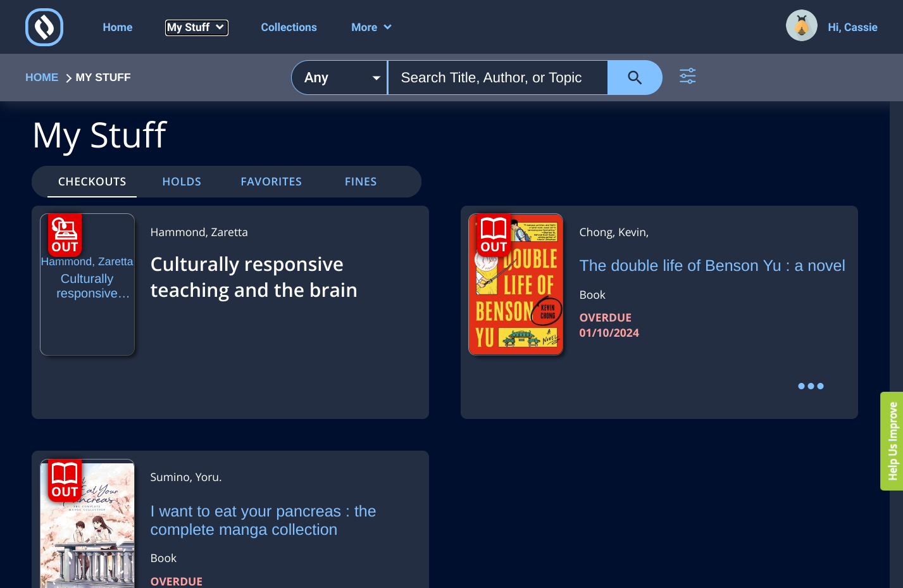Click the search title, author, or topic field
The image size is (903, 588).
pyautogui.click(x=497, y=77)
